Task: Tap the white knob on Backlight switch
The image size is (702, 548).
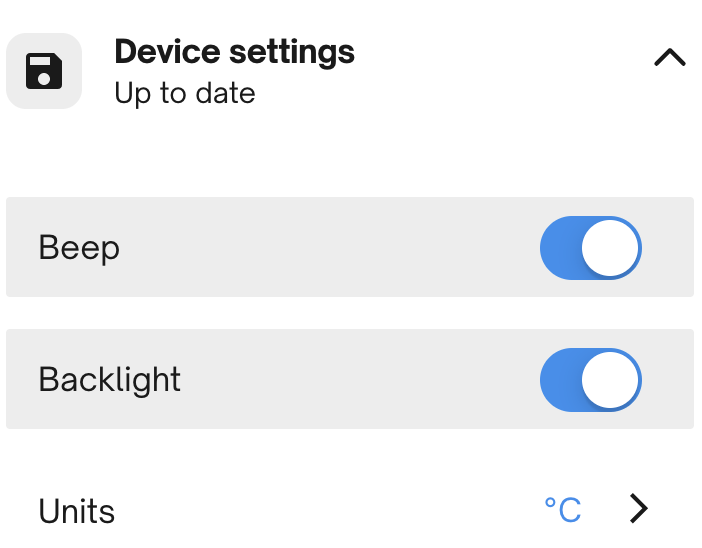Action: [x=610, y=380]
